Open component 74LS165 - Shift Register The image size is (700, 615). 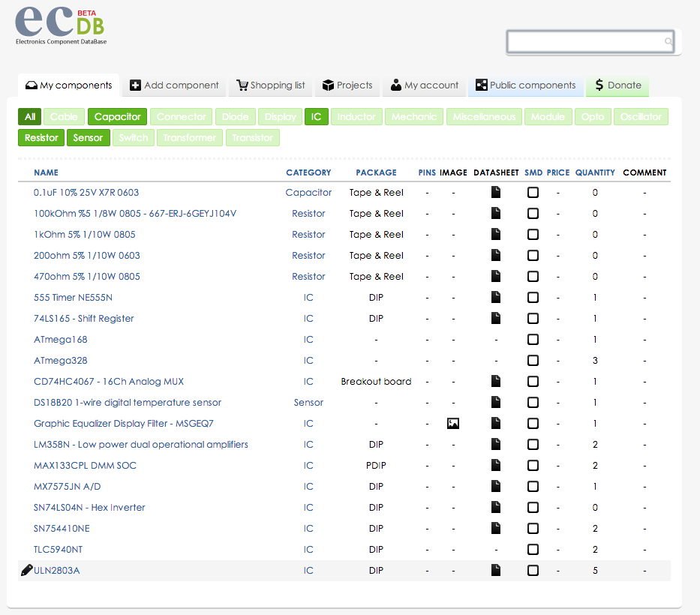[84, 318]
